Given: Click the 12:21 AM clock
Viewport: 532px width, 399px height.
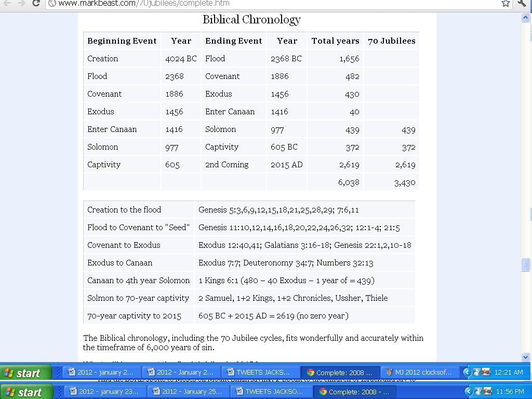Looking at the screenshot, I should point(509,372).
